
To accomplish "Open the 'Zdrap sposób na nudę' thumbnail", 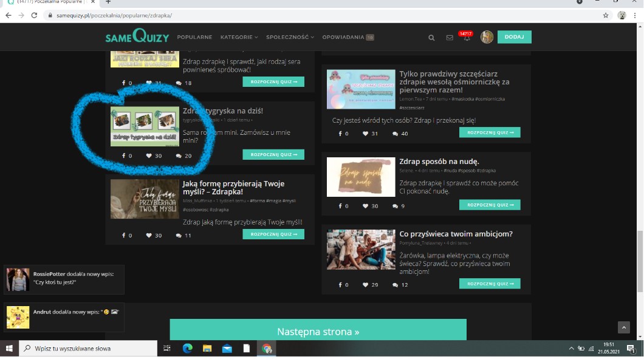I will (x=361, y=177).
